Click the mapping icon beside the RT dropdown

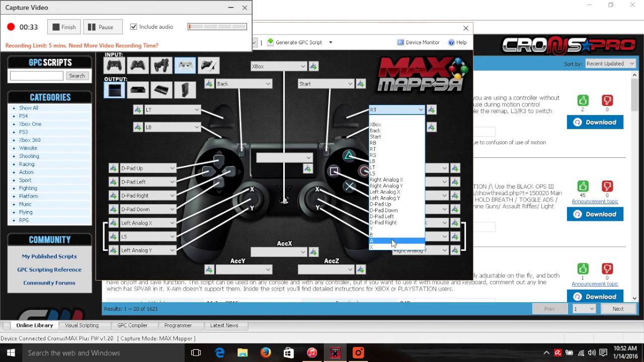pos(431,110)
